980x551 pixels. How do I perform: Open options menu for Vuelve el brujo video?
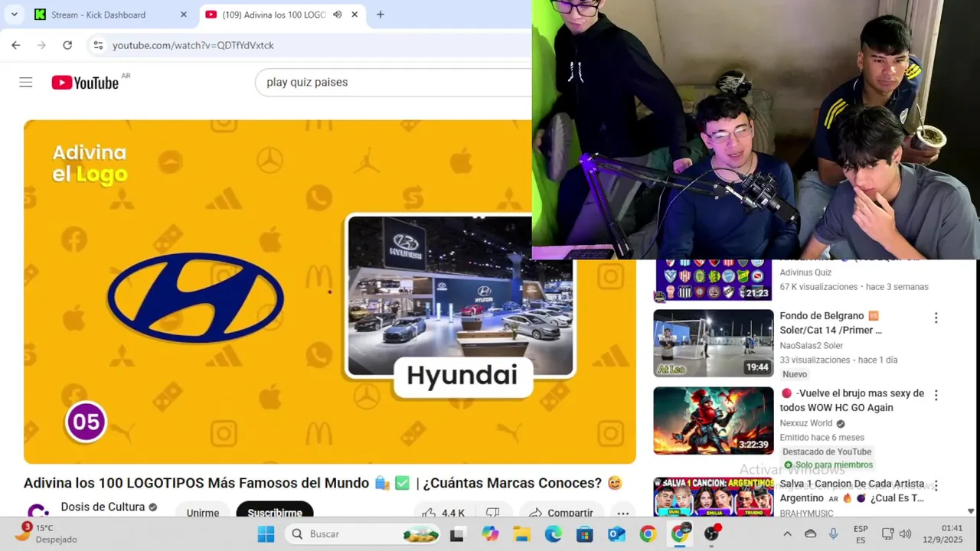point(936,395)
